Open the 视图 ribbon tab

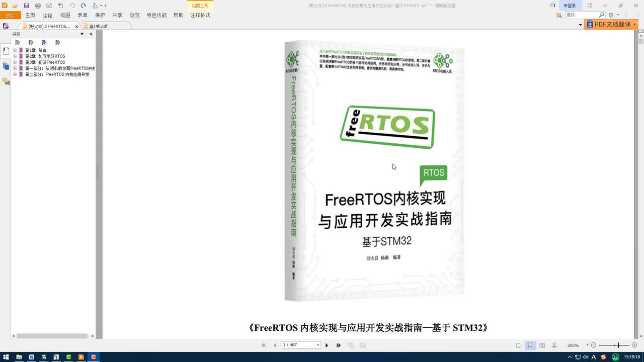65,16
